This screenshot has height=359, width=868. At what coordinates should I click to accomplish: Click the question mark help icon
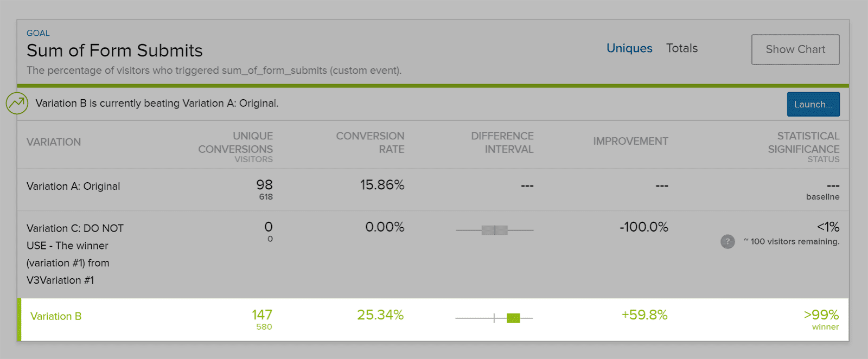(x=727, y=241)
